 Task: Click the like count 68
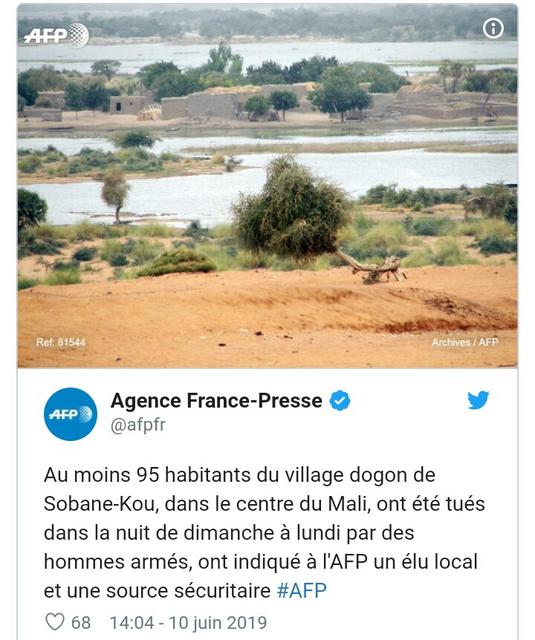pos(81,623)
